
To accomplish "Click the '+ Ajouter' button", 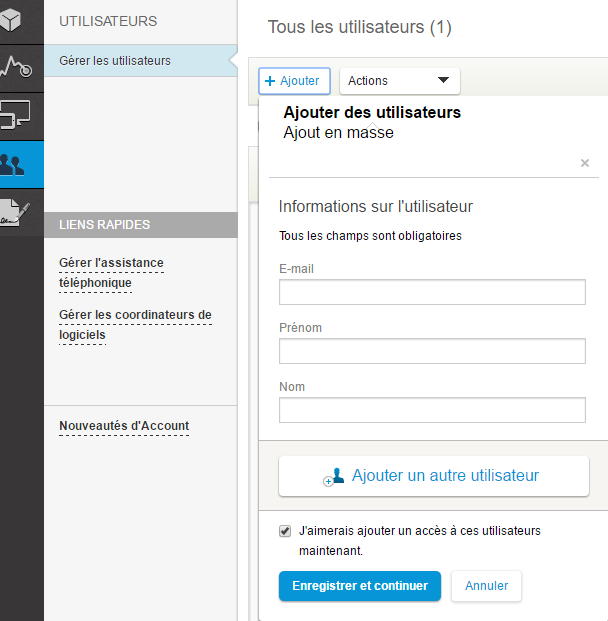I will (294, 81).
